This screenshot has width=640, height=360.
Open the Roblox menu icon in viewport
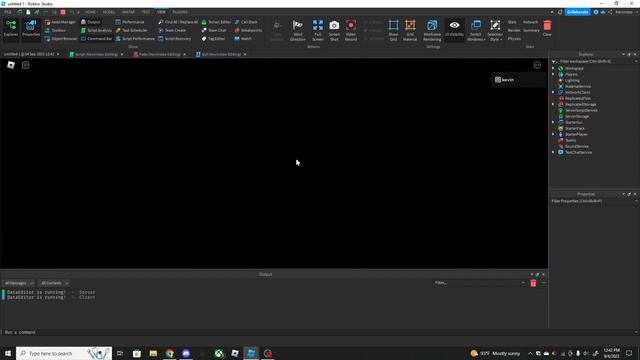11,65
